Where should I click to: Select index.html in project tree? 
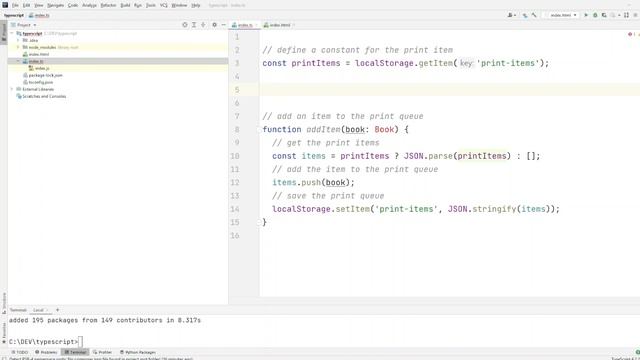(39, 54)
